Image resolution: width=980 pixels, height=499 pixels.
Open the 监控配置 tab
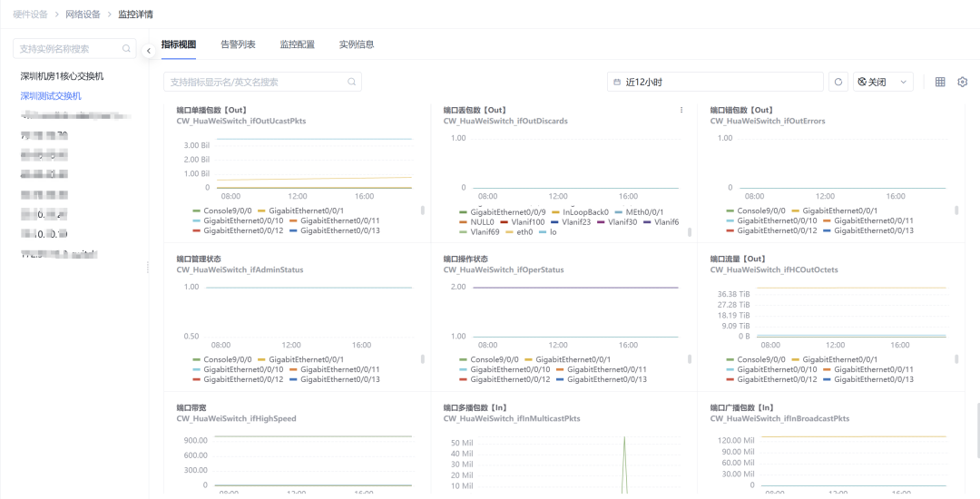point(298,44)
